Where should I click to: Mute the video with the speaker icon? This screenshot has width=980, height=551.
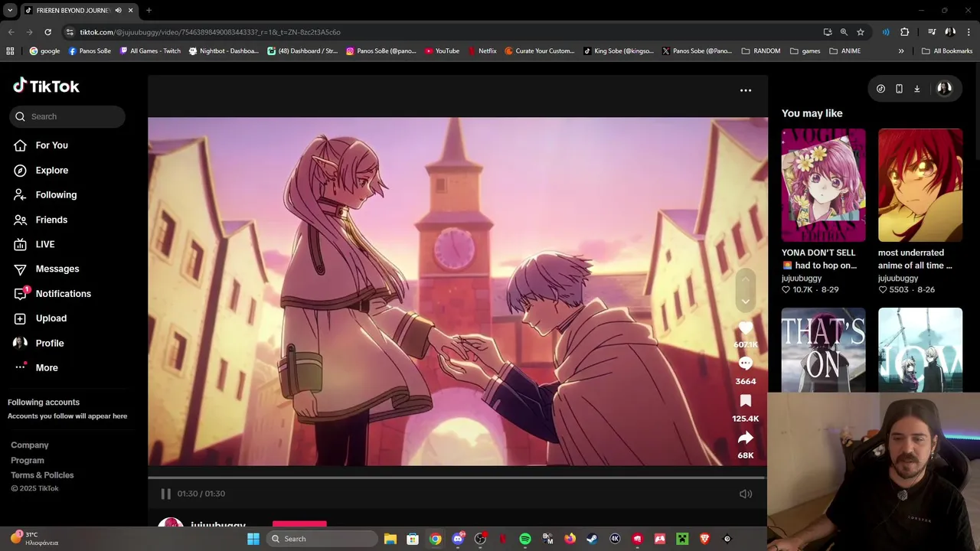[x=745, y=494]
